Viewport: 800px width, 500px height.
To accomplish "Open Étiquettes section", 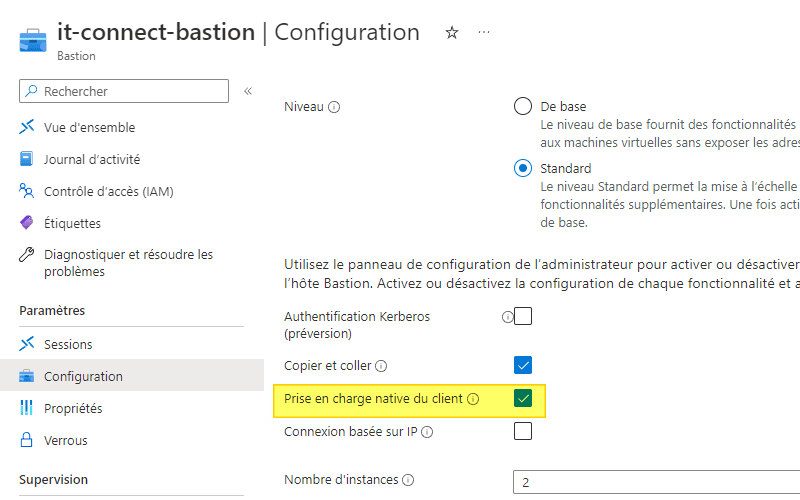I will (x=72, y=223).
